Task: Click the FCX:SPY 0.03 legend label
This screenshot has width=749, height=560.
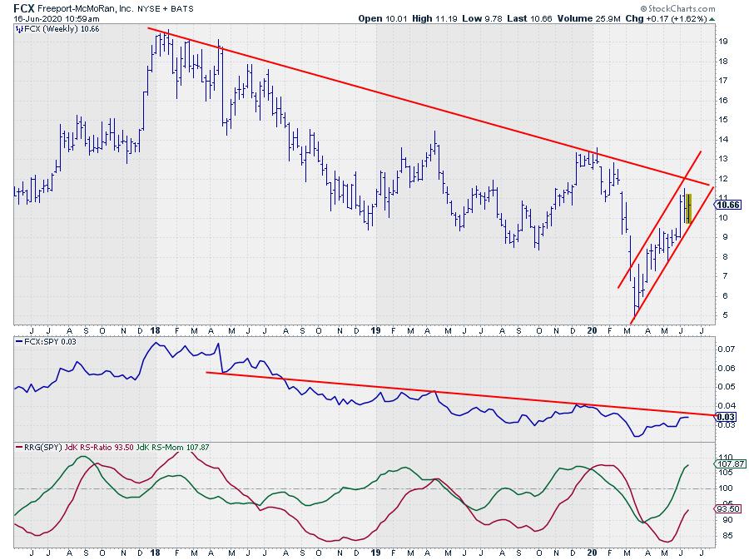Action: (50, 342)
